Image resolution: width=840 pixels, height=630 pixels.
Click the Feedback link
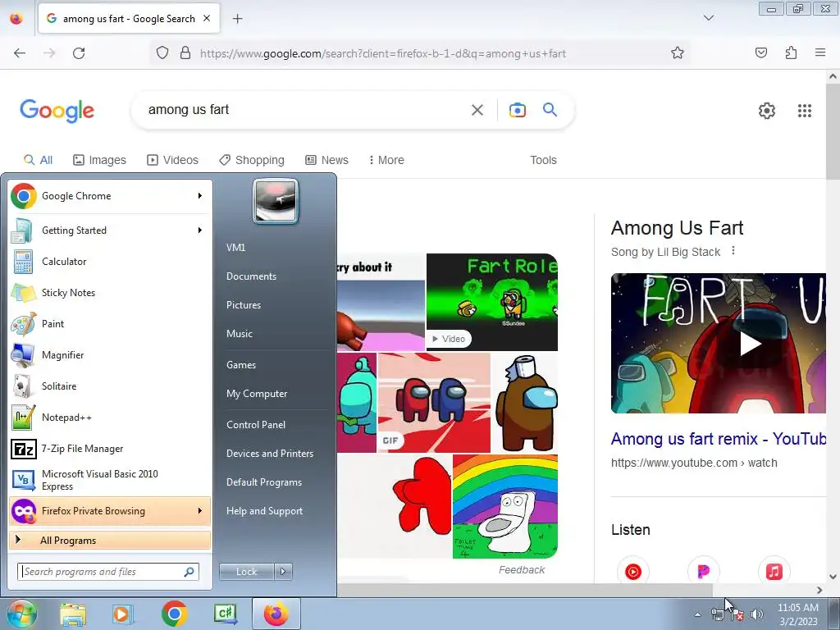(x=521, y=570)
